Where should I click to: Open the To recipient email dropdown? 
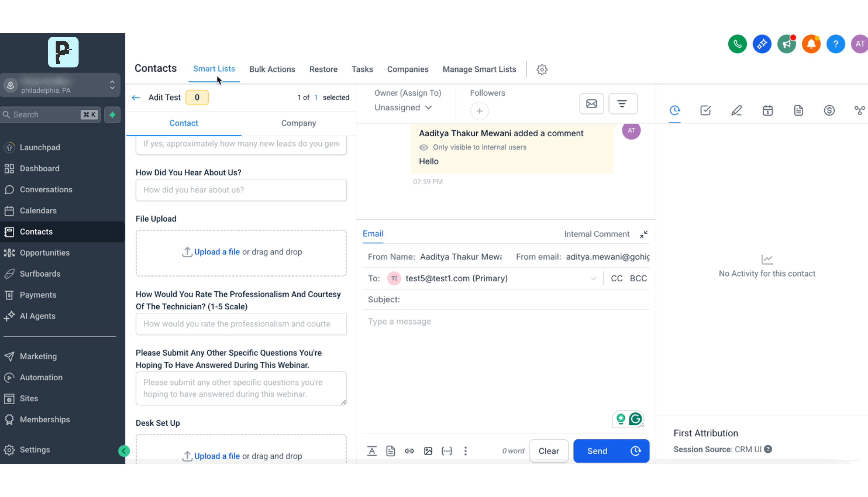(x=593, y=278)
